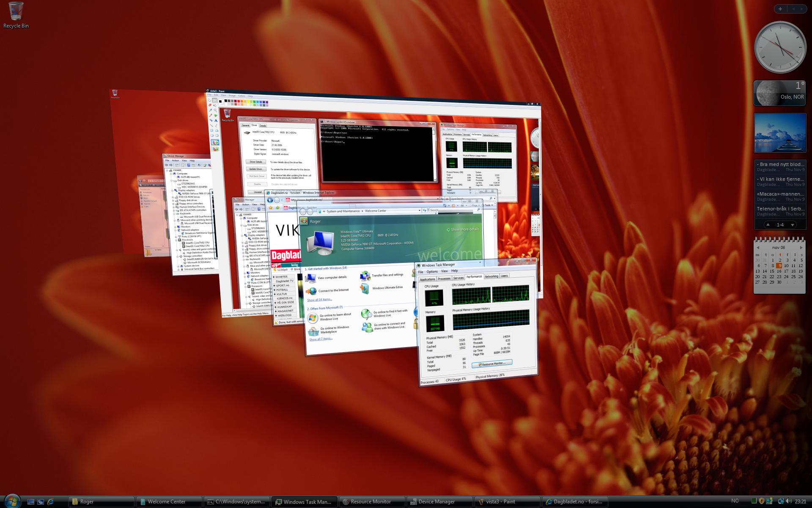Show next feed headlines with down arrow

click(x=792, y=225)
